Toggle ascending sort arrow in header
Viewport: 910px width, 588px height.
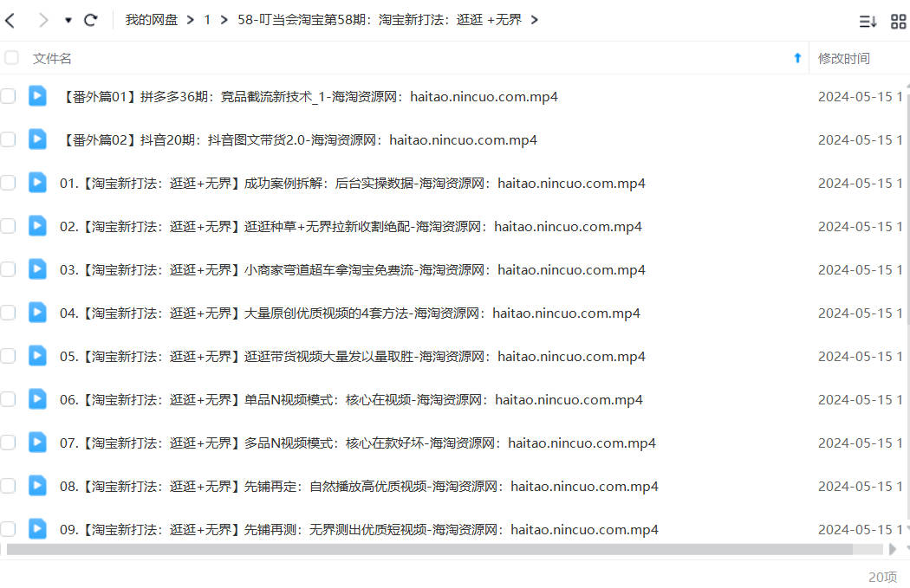point(797,58)
